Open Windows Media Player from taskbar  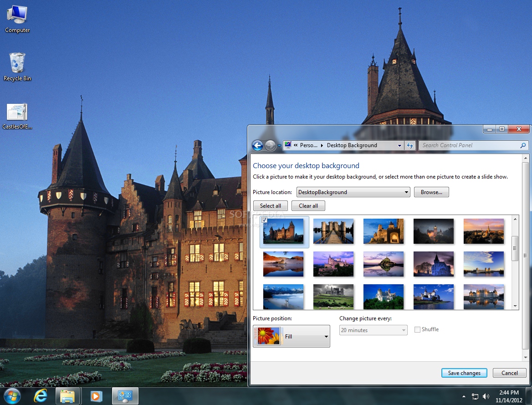(x=96, y=396)
